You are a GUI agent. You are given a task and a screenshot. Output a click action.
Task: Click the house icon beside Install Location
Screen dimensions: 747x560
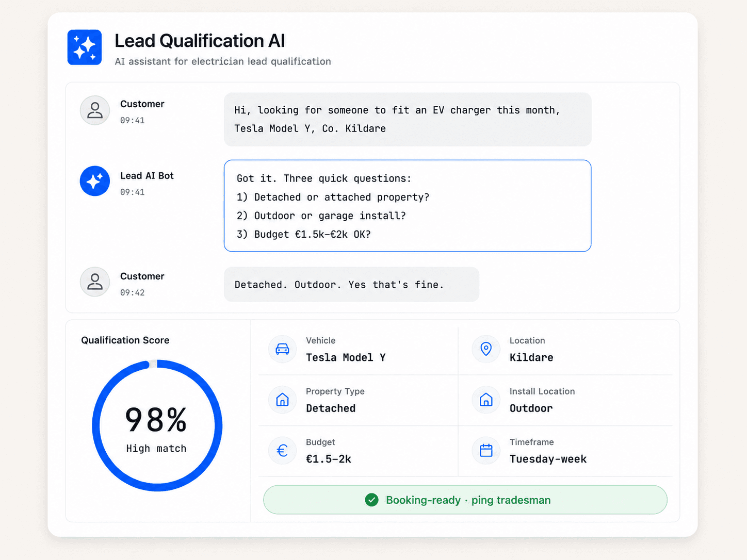[486, 400]
